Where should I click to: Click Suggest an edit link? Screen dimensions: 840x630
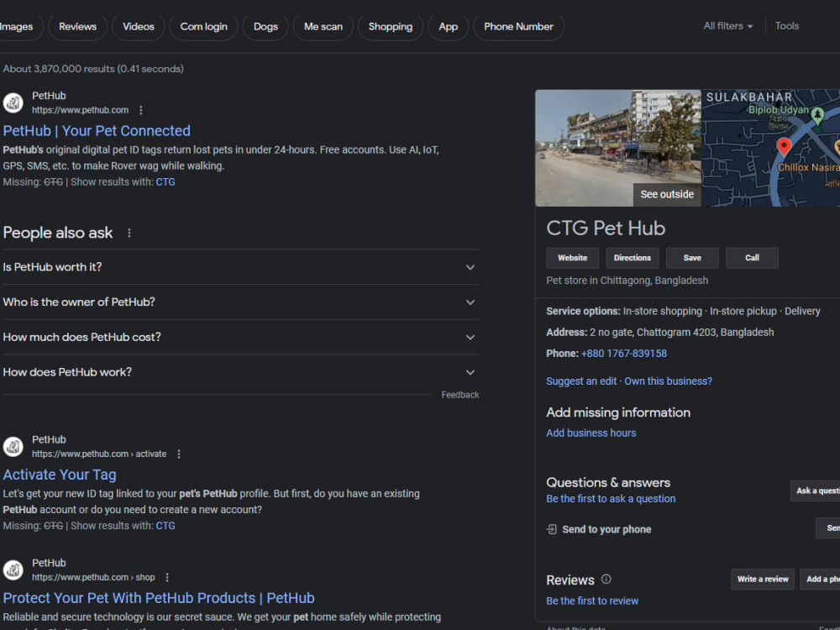click(x=581, y=381)
